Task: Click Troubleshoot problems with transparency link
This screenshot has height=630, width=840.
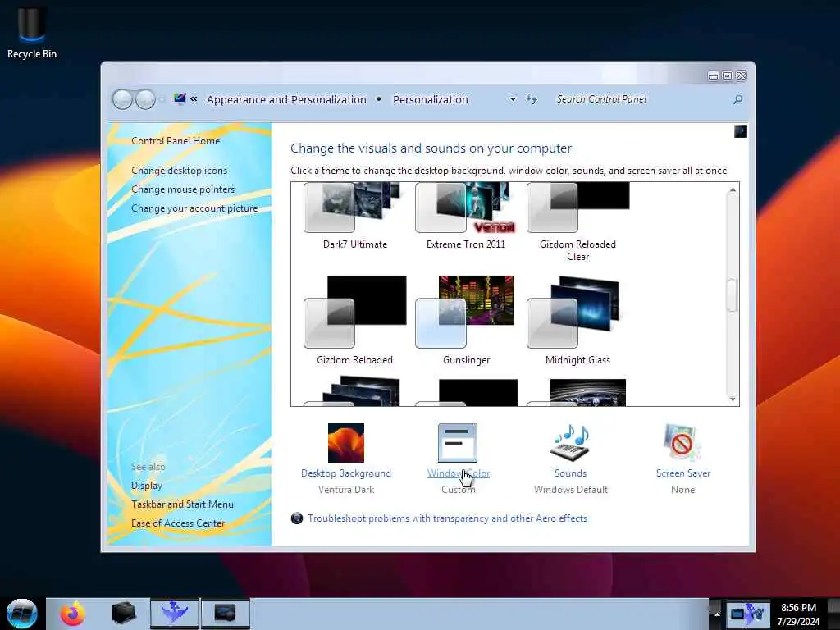Action: point(447,518)
